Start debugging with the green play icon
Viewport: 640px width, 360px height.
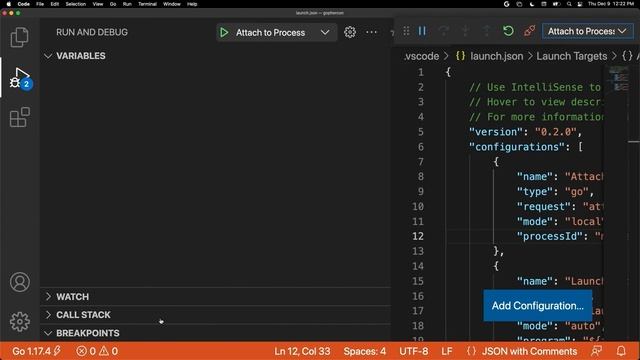(224, 32)
